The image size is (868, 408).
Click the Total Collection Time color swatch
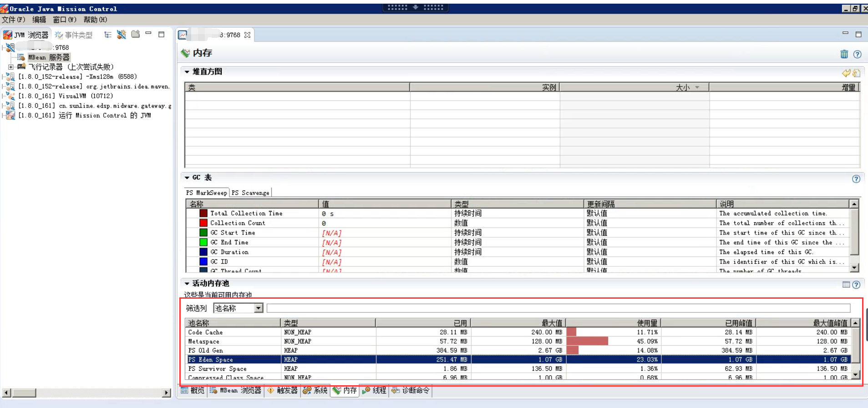203,213
